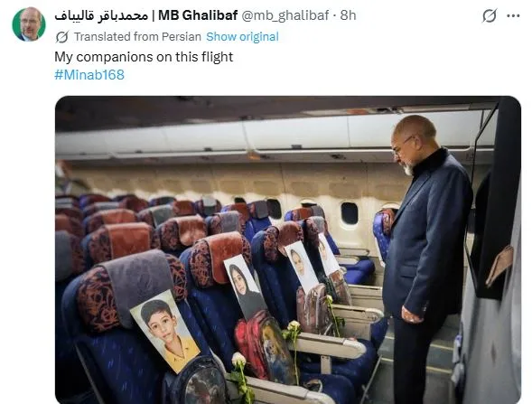Click the Persian-script name محمدباقر قالیباف
The height and width of the screenshot is (404, 532).
point(101,15)
